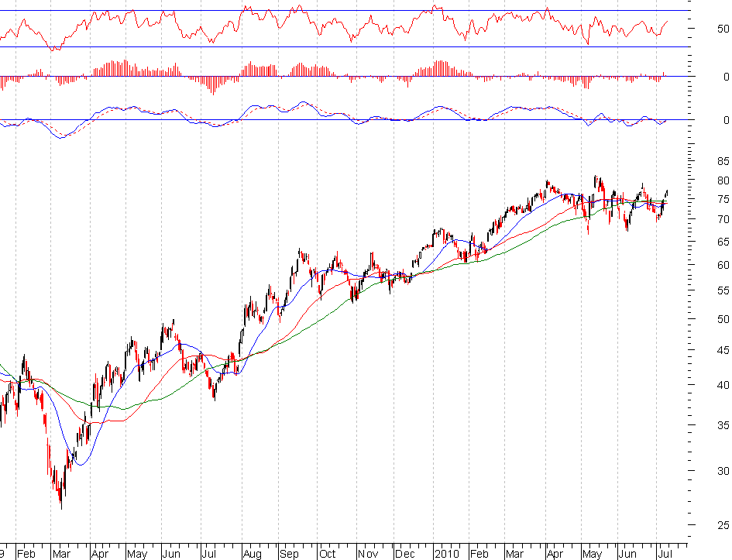
Task: Click the 'Apr' 2009 month label
Action: 100,555
